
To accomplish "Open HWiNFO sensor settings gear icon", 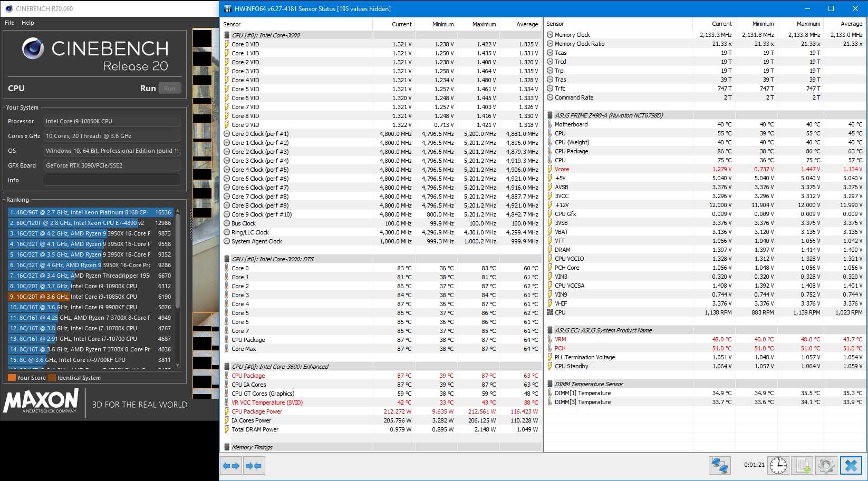I will pyautogui.click(x=826, y=466).
